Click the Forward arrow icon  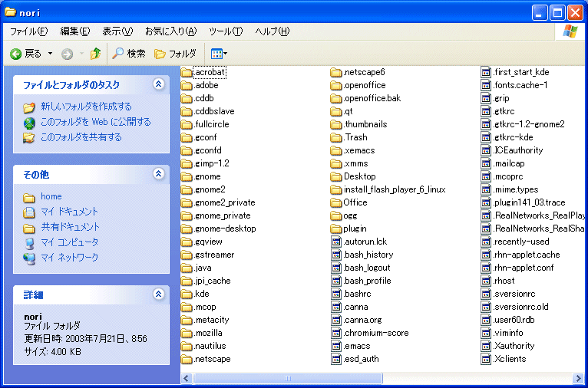pyautogui.click(x=67, y=54)
